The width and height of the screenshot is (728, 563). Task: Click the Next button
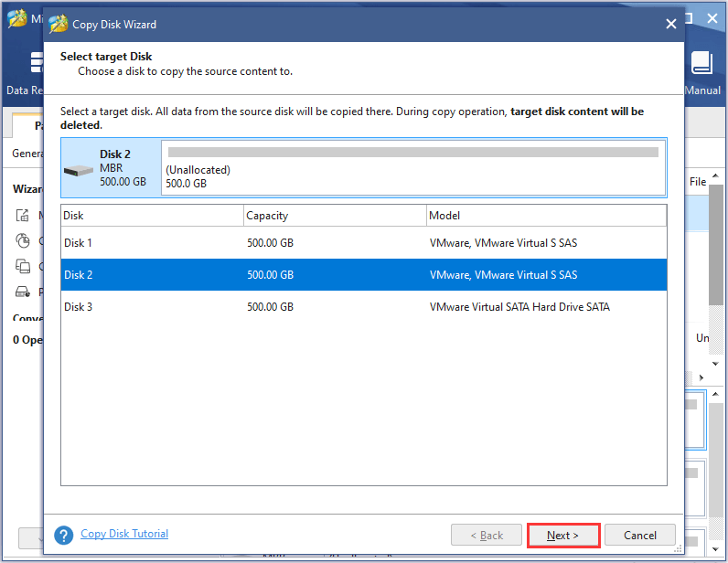click(x=563, y=536)
